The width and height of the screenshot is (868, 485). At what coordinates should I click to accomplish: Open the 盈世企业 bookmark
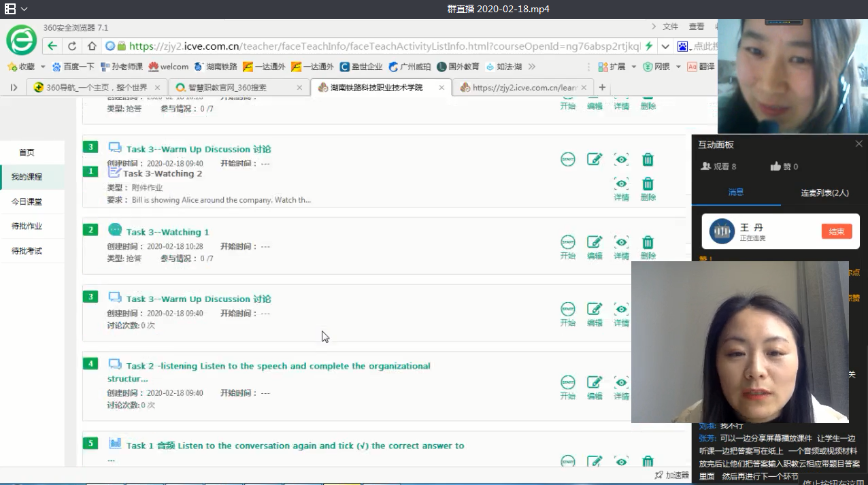(361, 67)
